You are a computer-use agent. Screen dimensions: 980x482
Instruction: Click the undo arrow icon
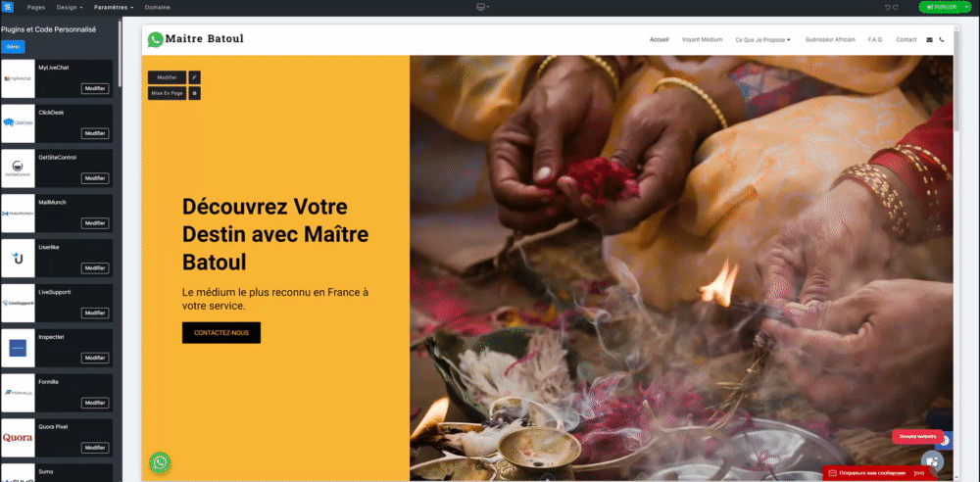point(887,7)
